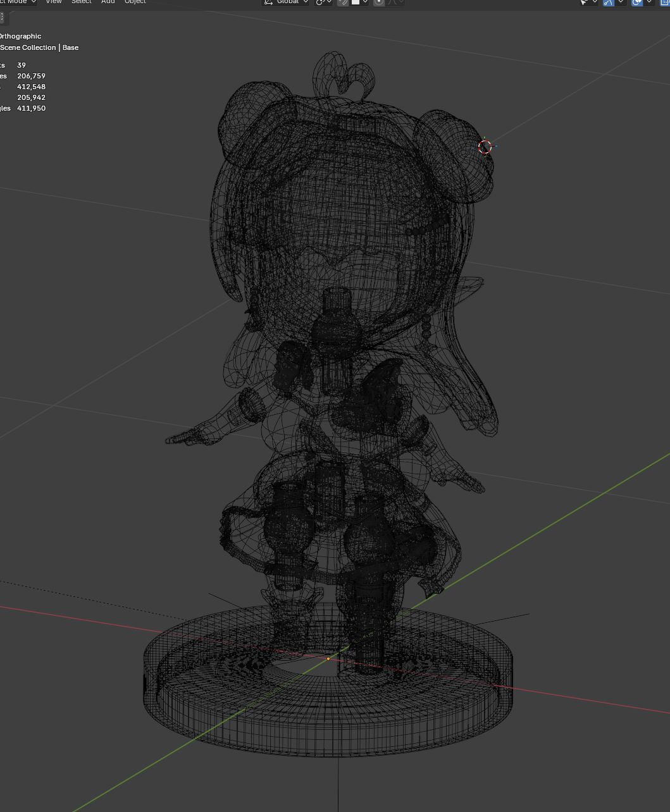Click the orange origin point on base
The height and width of the screenshot is (812, 670).
coord(328,659)
